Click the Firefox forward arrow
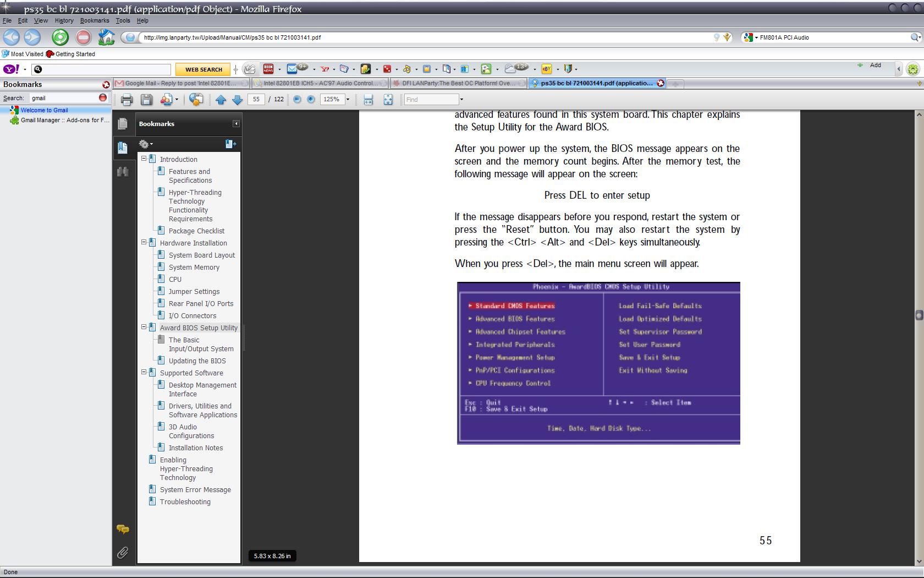Screen dimensions: 924x578 (32, 37)
